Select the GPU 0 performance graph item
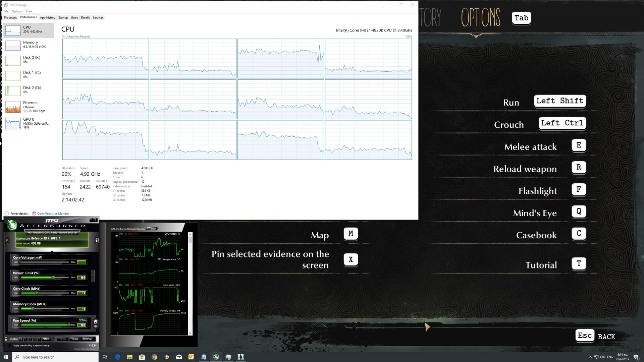 (x=29, y=123)
